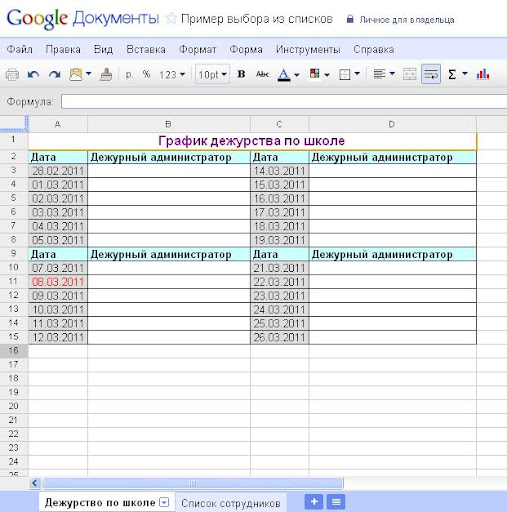
Task: Redo the last undone action
Action: pyautogui.click(x=54, y=74)
